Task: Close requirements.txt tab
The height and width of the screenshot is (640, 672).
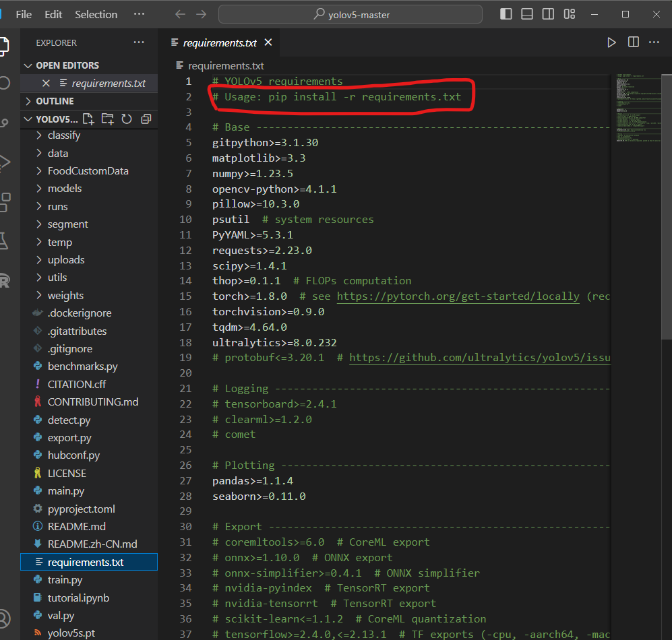Action: coord(268,42)
